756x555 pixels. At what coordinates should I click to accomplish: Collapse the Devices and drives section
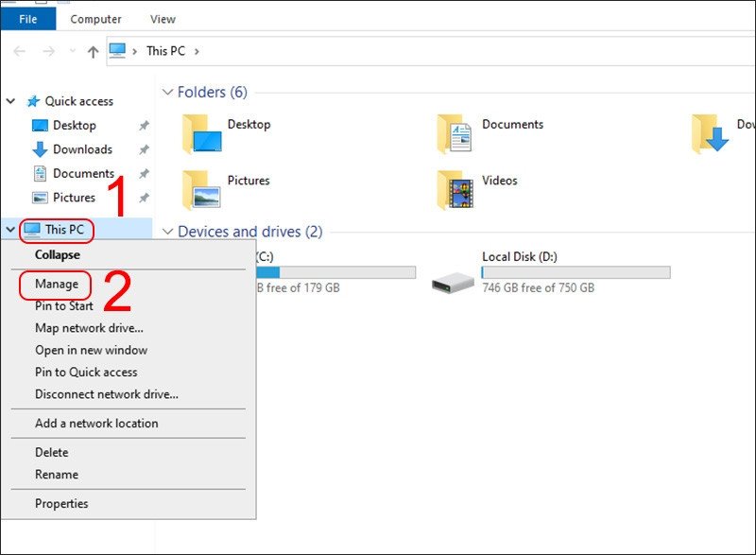167,232
